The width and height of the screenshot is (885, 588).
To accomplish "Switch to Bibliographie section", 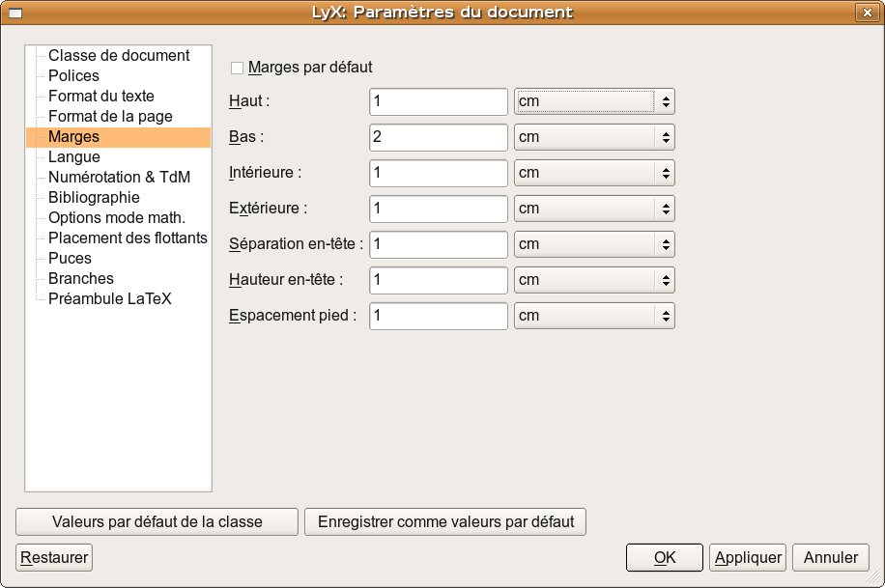I will [x=94, y=198].
